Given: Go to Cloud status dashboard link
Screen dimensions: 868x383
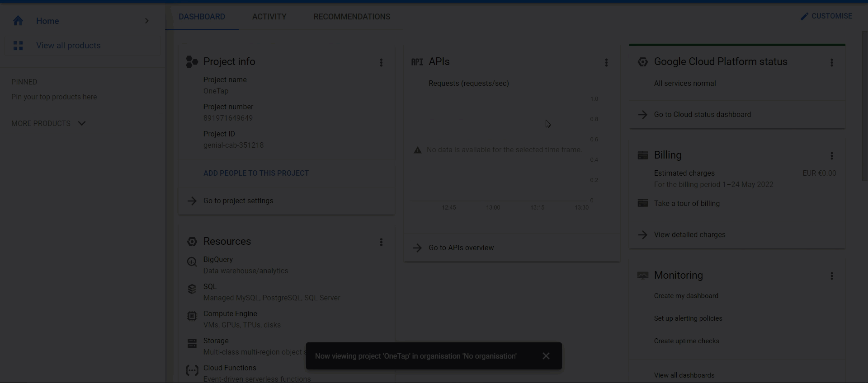Looking at the screenshot, I should pyautogui.click(x=702, y=115).
